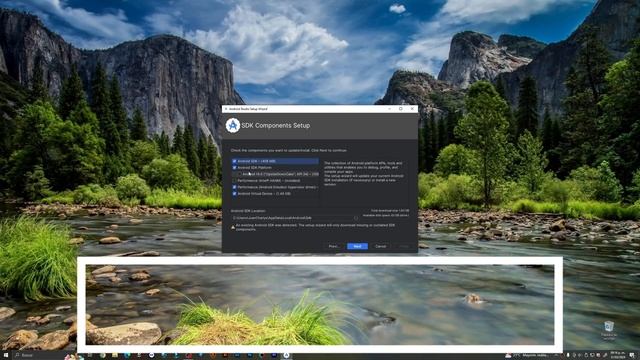The height and width of the screenshot is (360, 640).
Task: Go back with the Previous button
Action: [333, 246]
